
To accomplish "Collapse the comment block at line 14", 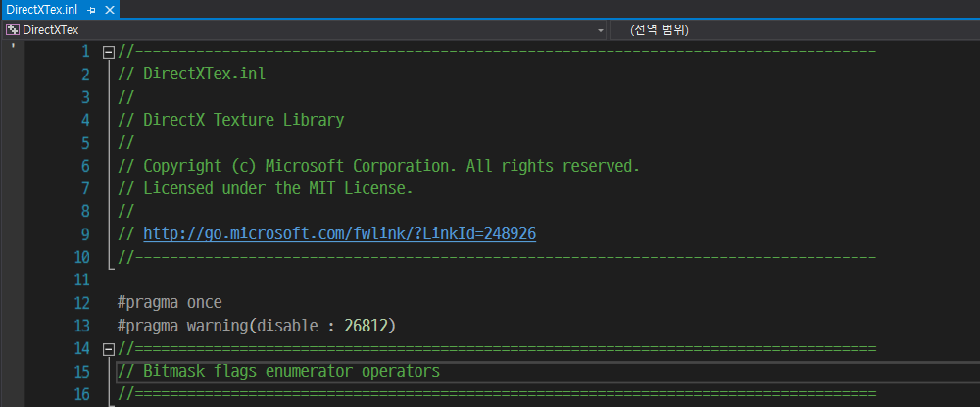I will pos(109,349).
